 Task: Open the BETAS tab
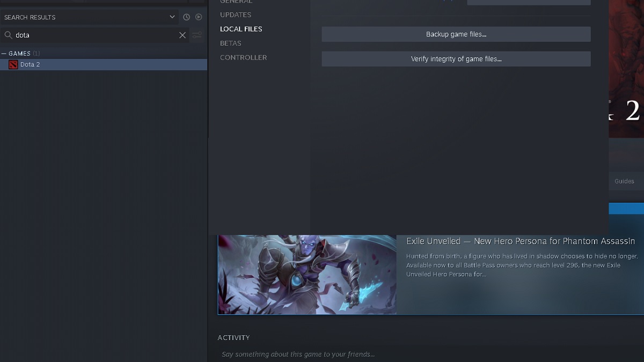[231, 43]
